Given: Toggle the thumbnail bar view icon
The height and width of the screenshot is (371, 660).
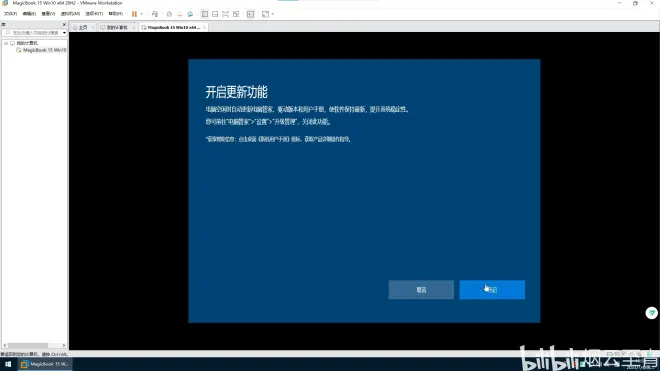Looking at the screenshot, I should [x=215, y=14].
